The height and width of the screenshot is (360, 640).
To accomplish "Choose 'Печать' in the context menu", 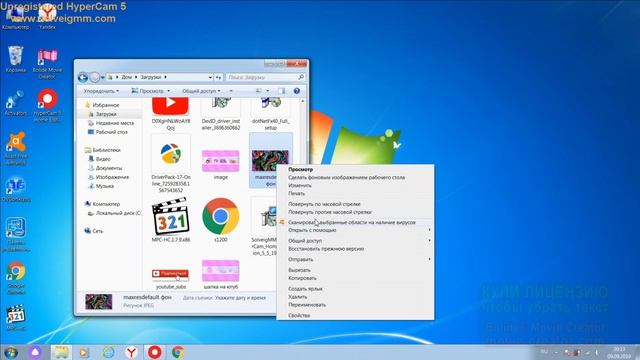I will tap(296, 194).
